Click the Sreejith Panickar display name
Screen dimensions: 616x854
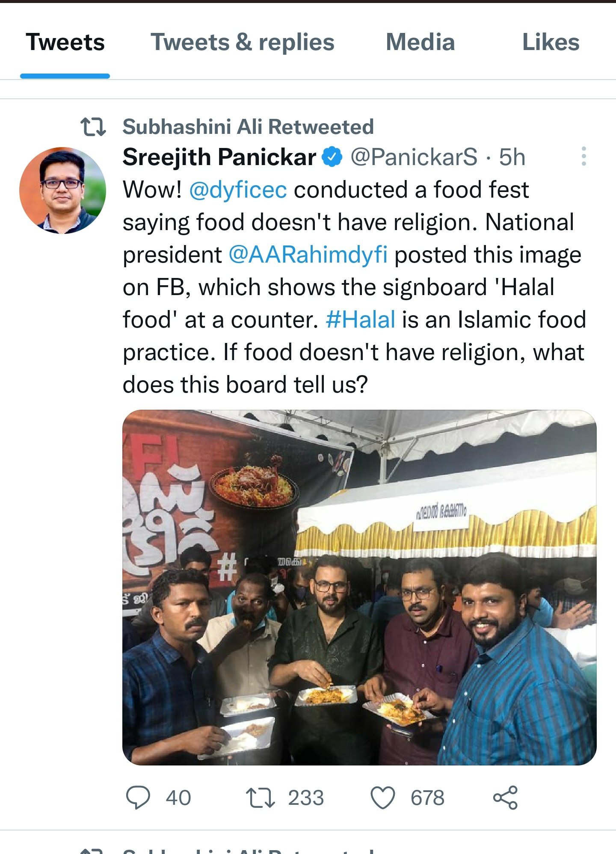point(219,157)
